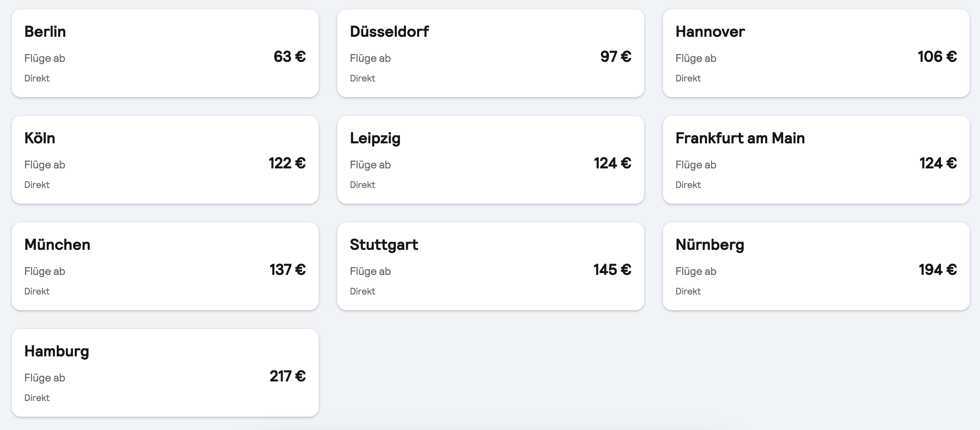The width and height of the screenshot is (980, 430).
Task: Click the Frankfurt am Main heading
Action: 740,138
